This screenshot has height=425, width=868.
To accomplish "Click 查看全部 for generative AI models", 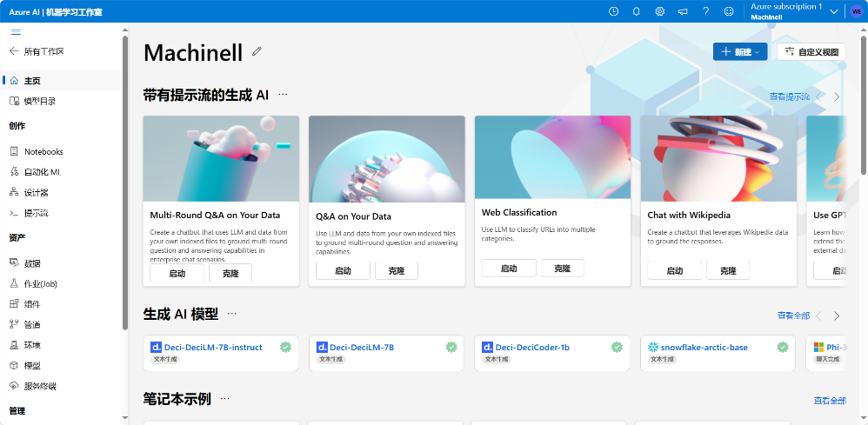I will point(793,315).
